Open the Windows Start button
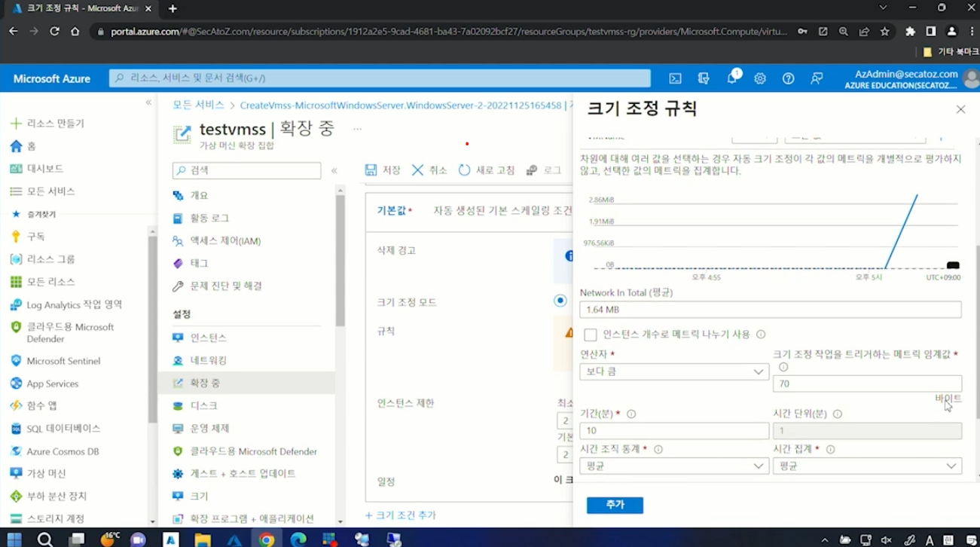 pos(14,539)
